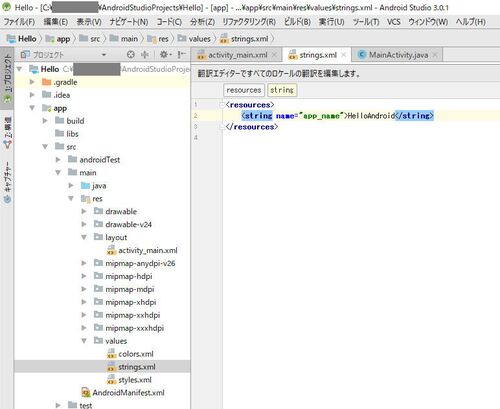Close the activity_main.xml editor tab
Viewport: 500px width, 409px height.
coord(274,55)
